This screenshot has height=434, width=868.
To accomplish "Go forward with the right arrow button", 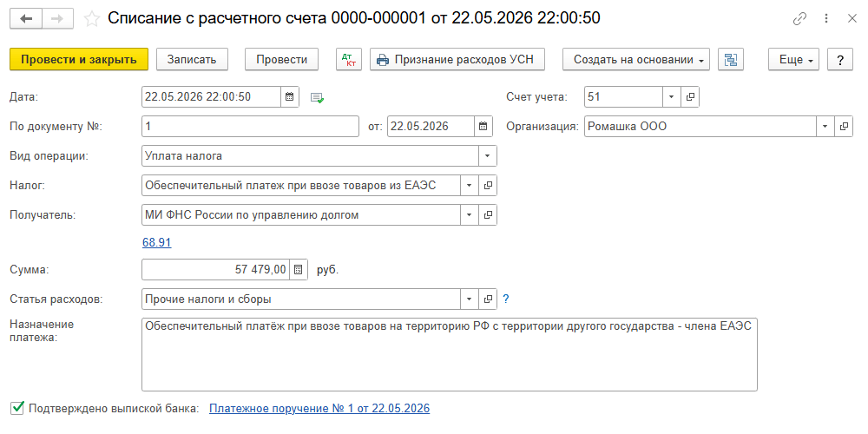I will pyautogui.click(x=57, y=18).
